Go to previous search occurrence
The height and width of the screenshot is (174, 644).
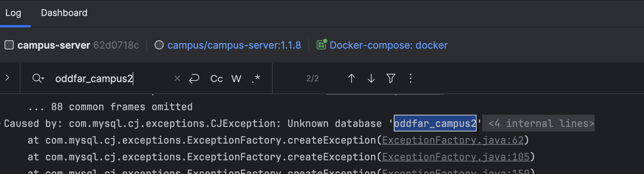(x=352, y=78)
